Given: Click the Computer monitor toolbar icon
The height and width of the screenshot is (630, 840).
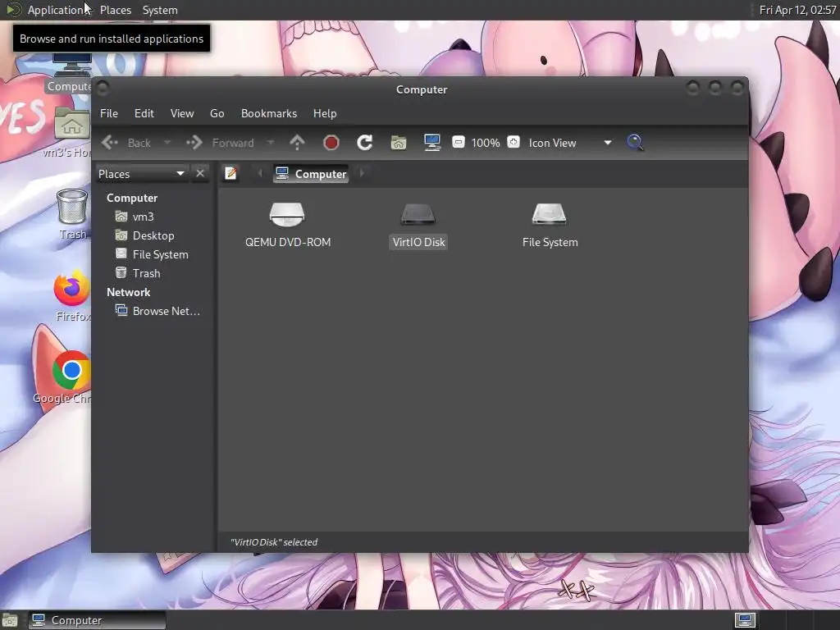Looking at the screenshot, I should 431,143.
